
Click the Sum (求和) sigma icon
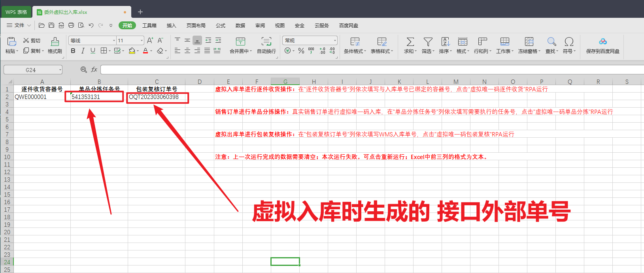pyautogui.click(x=410, y=42)
